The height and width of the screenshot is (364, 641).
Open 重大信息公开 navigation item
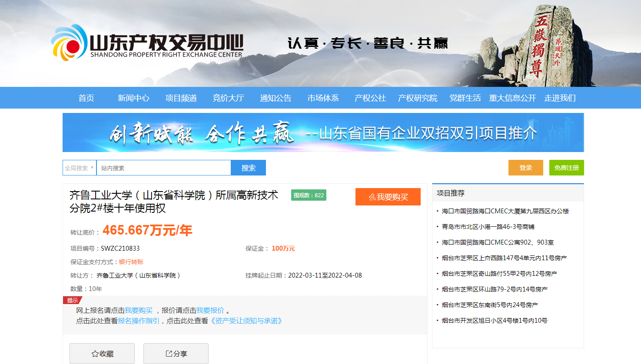[512, 98]
